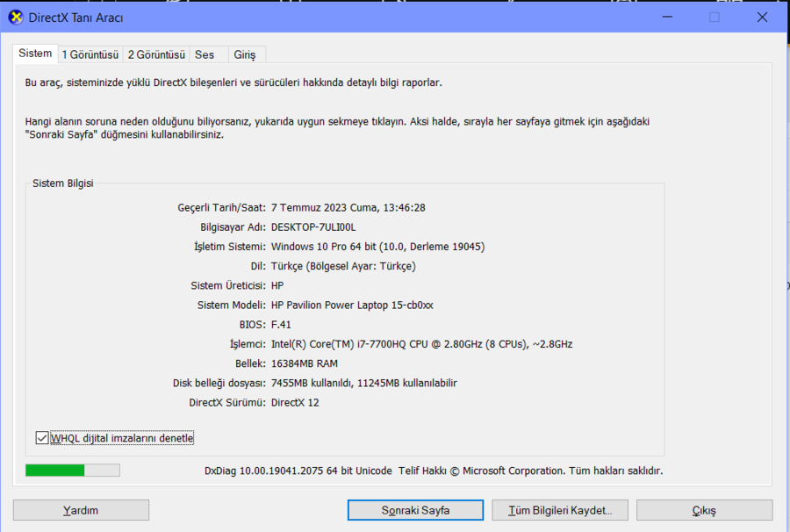Viewport: 790px width, 532px height.
Task: Click the DirectX 12 version value
Action: tap(295, 403)
